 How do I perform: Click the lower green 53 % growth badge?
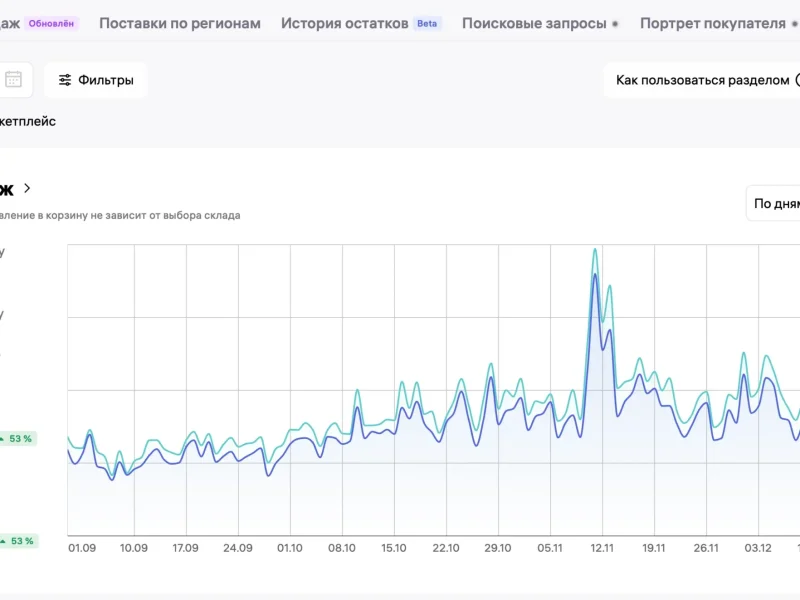pos(18,541)
